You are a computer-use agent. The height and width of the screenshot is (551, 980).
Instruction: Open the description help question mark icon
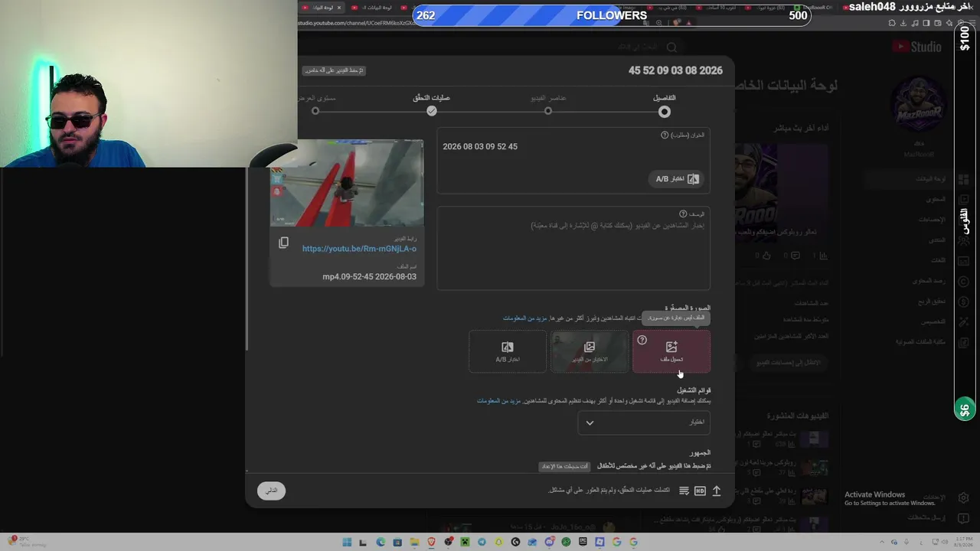683,214
